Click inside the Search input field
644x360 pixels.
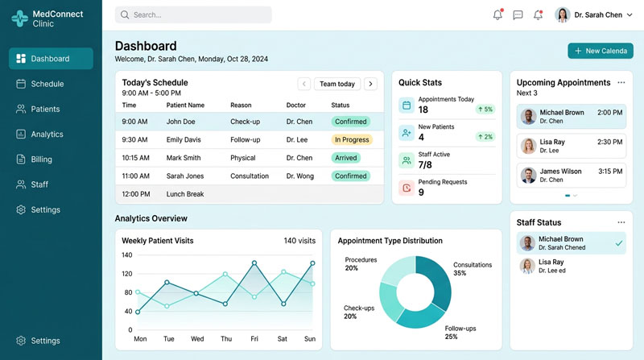pyautogui.click(x=193, y=14)
